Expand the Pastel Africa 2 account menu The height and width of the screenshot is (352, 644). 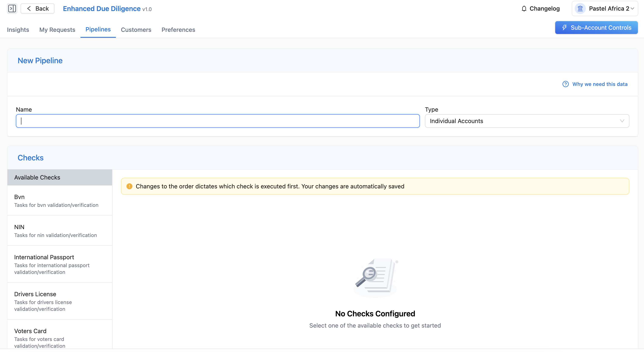[633, 8]
